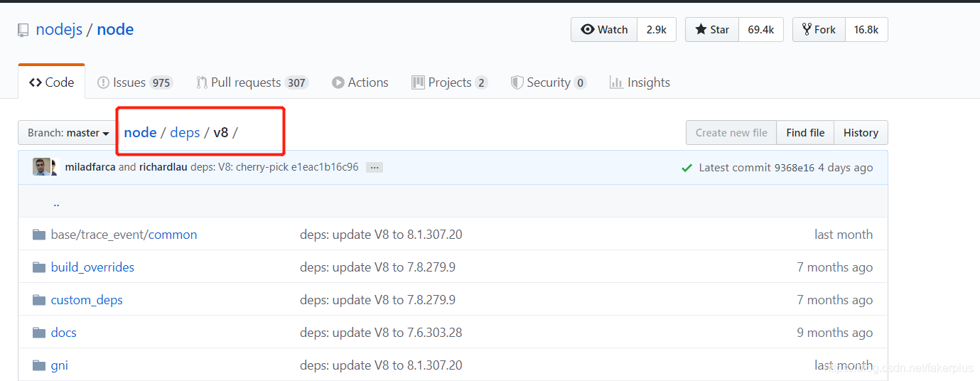Select the Code tab
This screenshot has width=980, height=381.
coord(51,82)
